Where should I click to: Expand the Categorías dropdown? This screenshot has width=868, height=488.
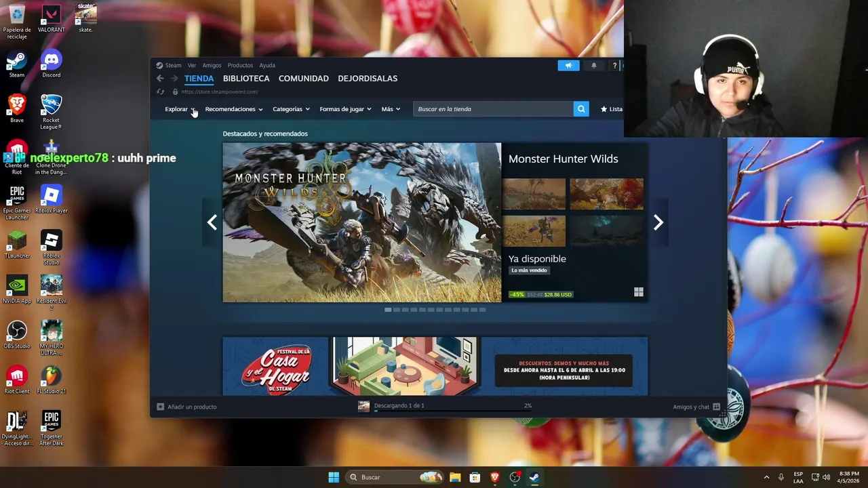[291, 109]
